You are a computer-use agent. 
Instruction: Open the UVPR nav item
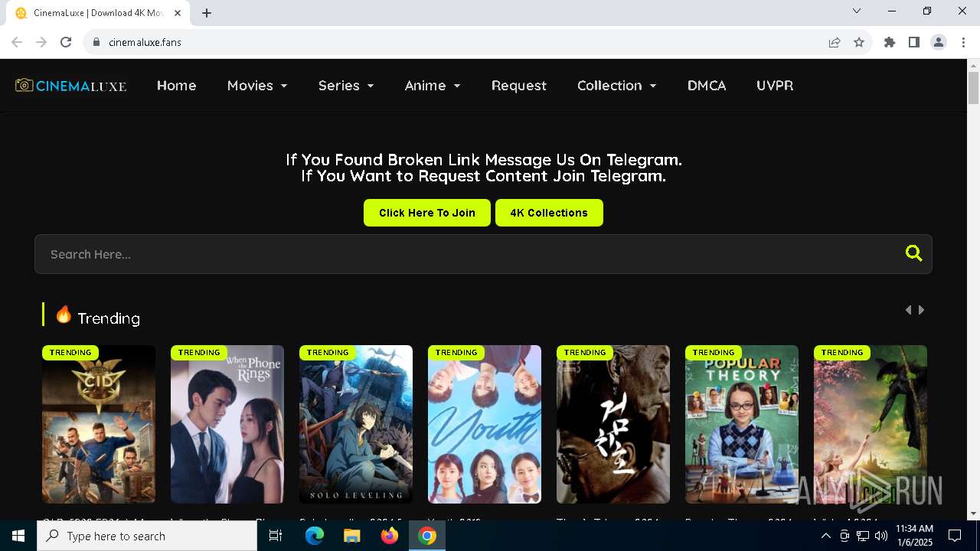[775, 85]
